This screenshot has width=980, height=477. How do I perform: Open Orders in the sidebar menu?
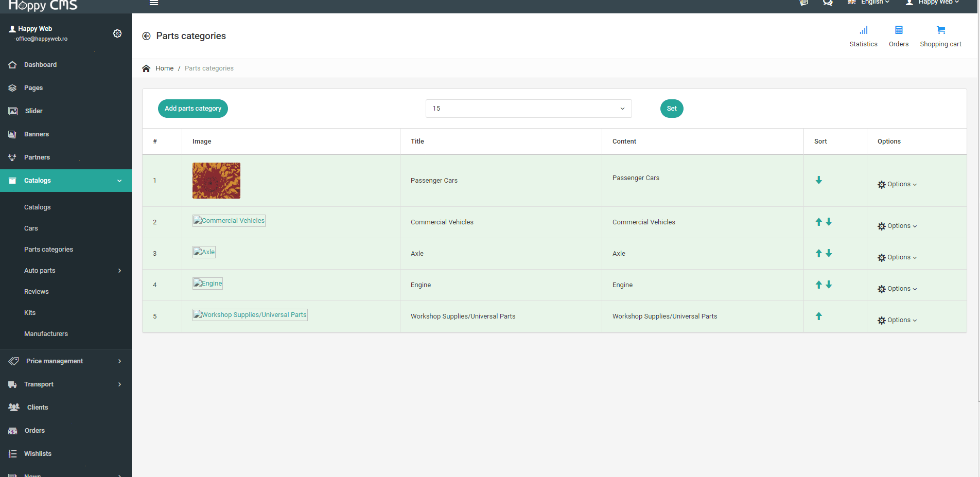[x=66, y=431]
